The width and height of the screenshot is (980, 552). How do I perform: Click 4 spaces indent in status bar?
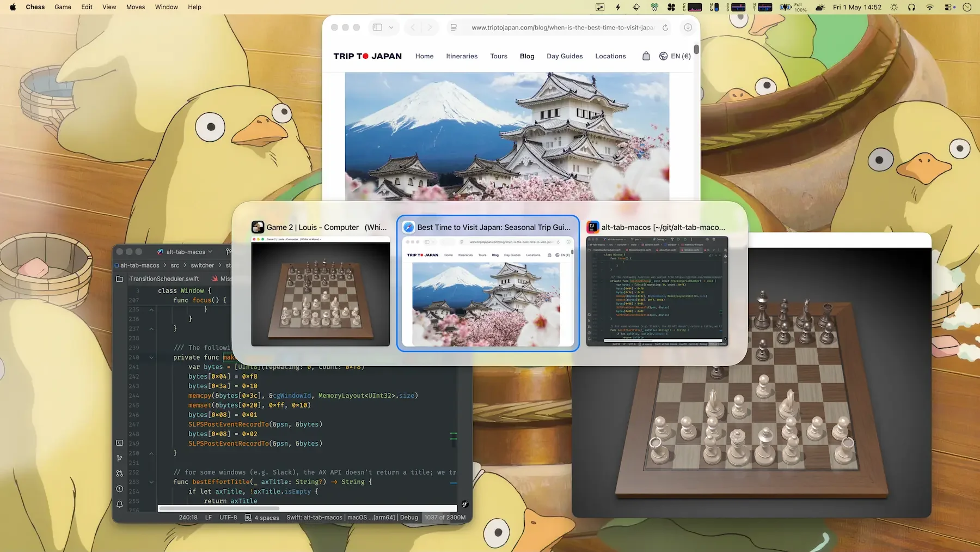click(262, 518)
